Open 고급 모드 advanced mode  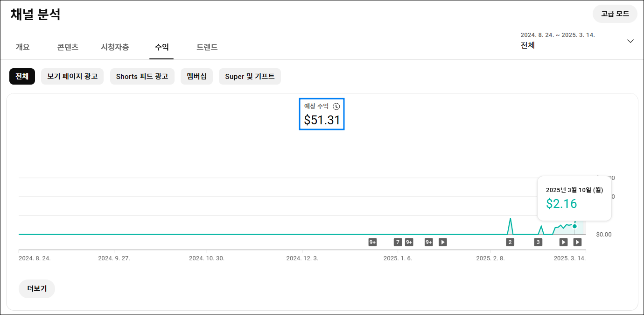click(x=615, y=14)
